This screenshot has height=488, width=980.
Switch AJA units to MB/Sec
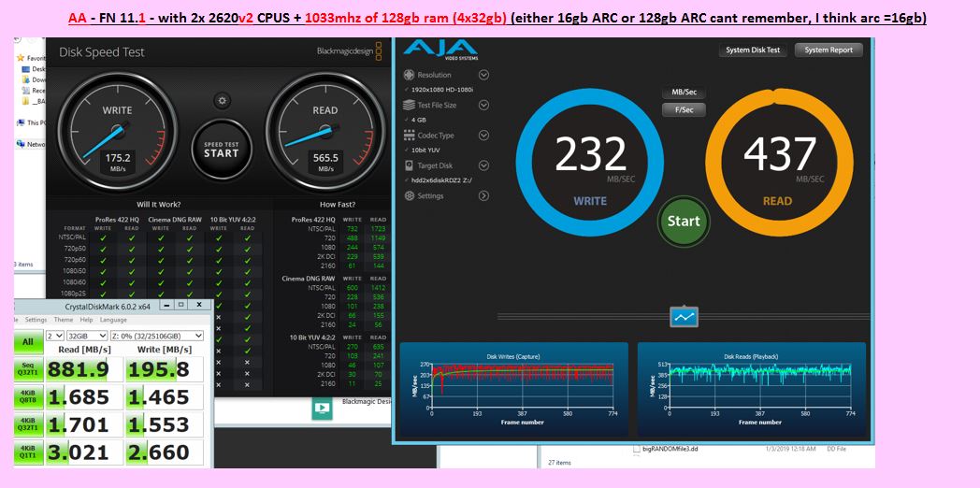[684, 93]
